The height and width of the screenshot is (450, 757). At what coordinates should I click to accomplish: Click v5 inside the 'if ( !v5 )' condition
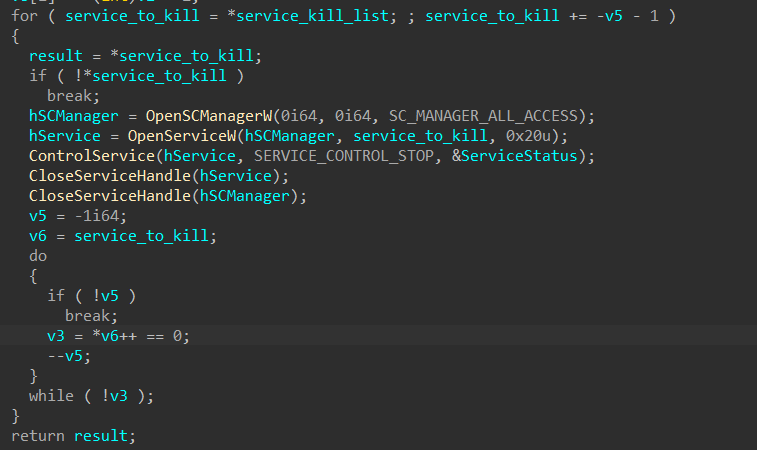(110, 296)
